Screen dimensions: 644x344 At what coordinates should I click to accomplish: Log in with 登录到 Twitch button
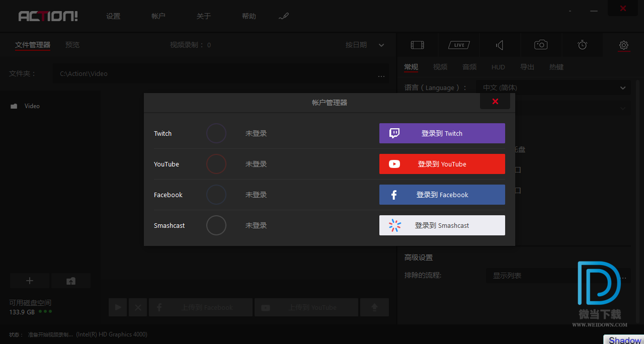pos(442,133)
